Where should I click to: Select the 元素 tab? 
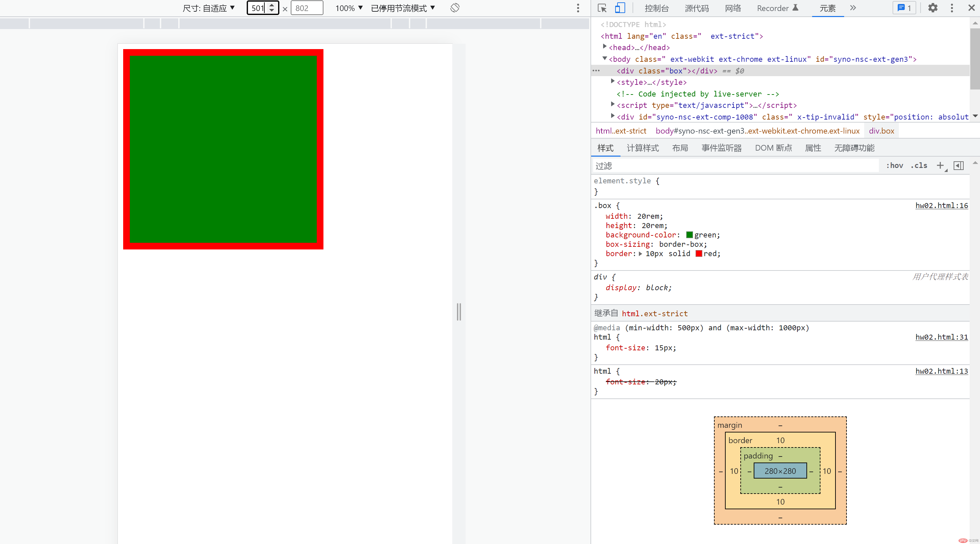827,8
